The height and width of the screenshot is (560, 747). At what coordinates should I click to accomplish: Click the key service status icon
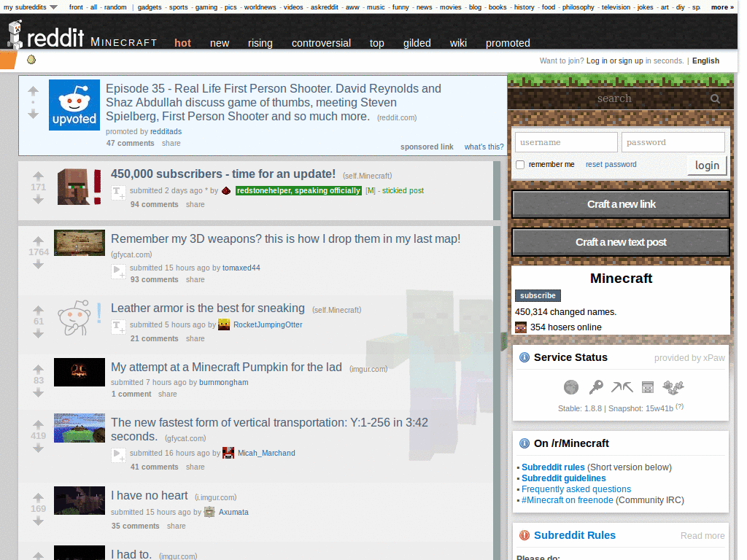[x=596, y=387]
